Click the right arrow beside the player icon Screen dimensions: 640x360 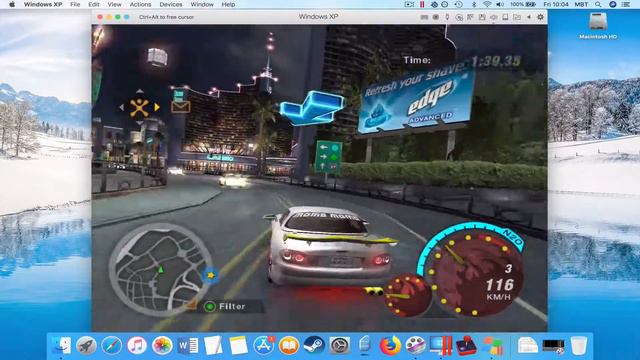157,107
